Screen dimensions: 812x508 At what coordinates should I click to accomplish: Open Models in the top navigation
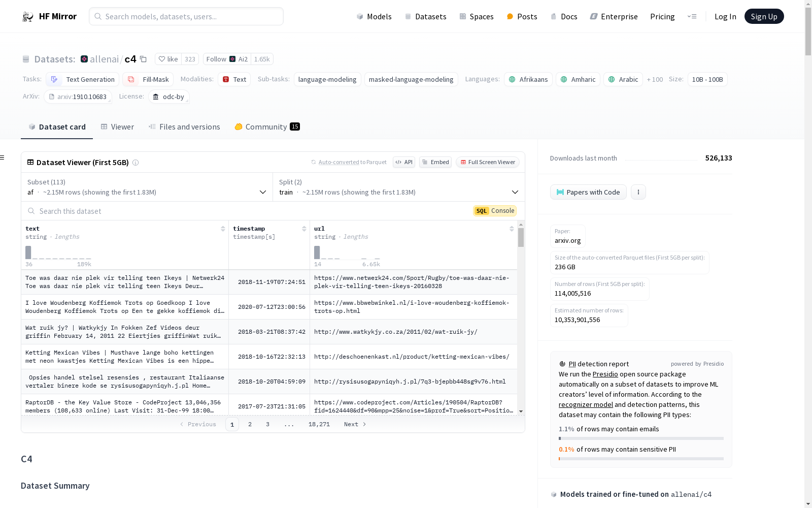pos(374,16)
